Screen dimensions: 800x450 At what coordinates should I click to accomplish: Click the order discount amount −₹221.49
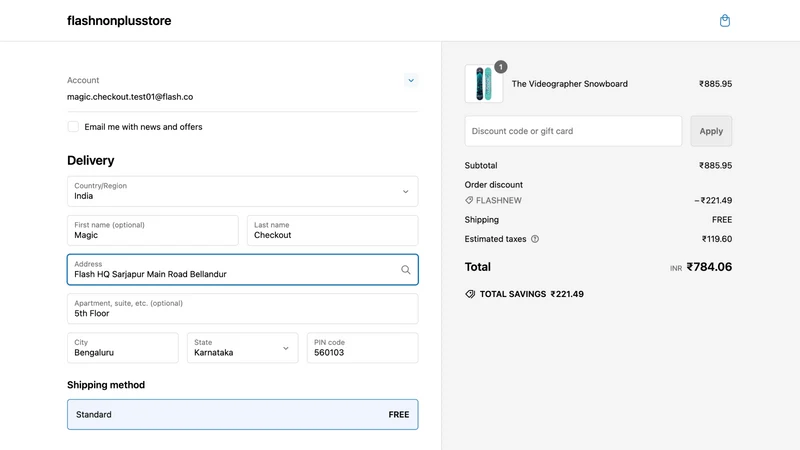(x=713, y=201)
